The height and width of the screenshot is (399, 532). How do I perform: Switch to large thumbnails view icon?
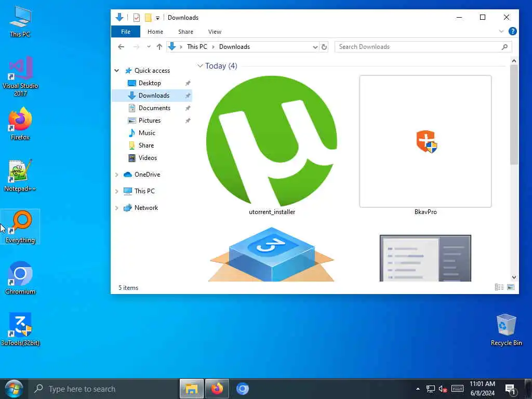click(x=511, y=287)
